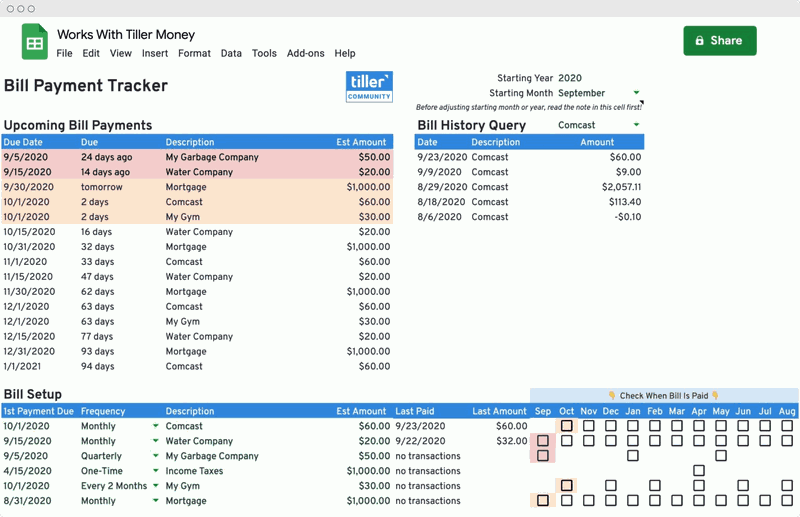The height and width of the screenshot is (517, 800).
Task: Open the View menu
Action: [x=120, y=53]
